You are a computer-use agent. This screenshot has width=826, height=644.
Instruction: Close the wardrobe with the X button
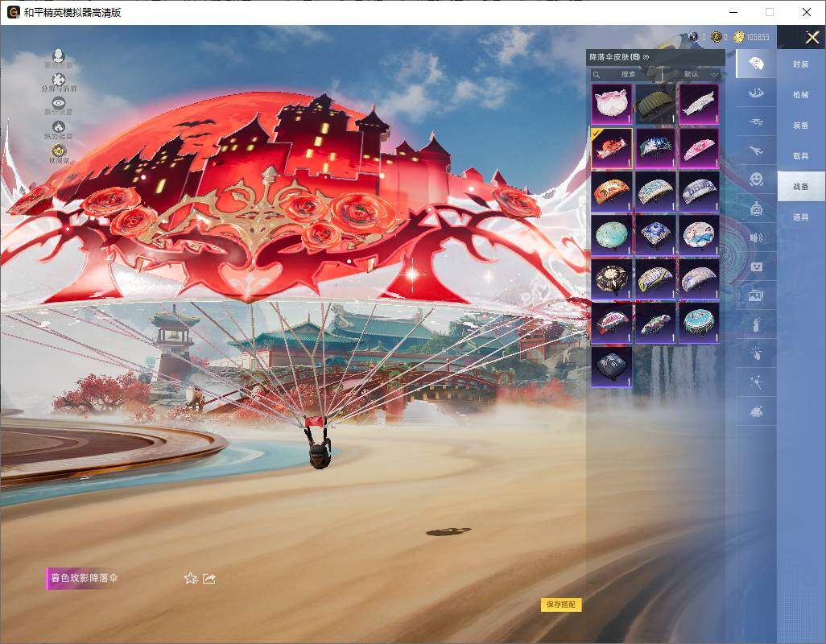tap(812, 37)
